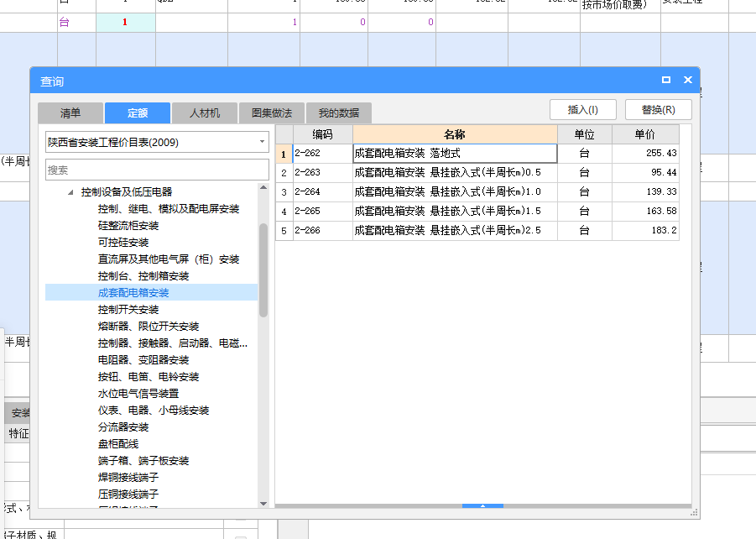This screenshot has width=756, height=539.
Task: Select 水位电气信号装置 tree item
Action: (138, 394)
